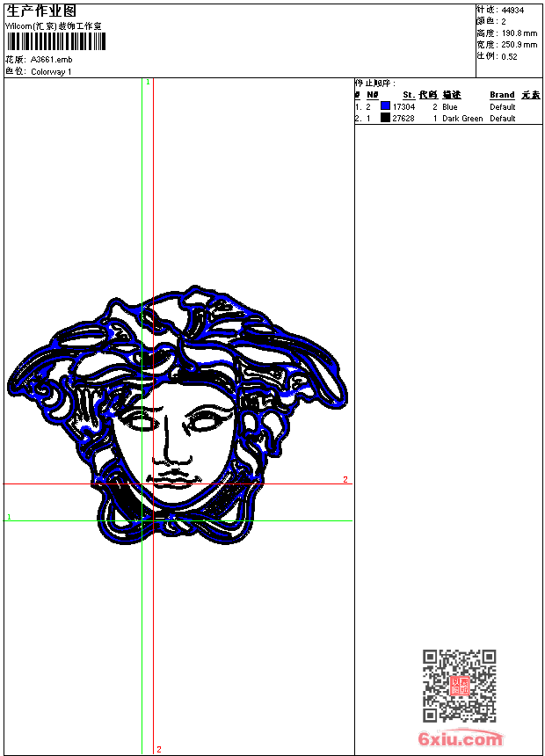Viewport: 545px width, 756px height.
Task: Click the green label 1 at left of horizontal guide
Action: point(9,517)
